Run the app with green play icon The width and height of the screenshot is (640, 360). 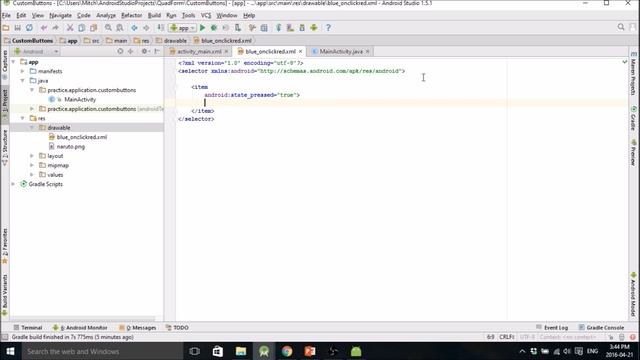(x=202, y=28)
